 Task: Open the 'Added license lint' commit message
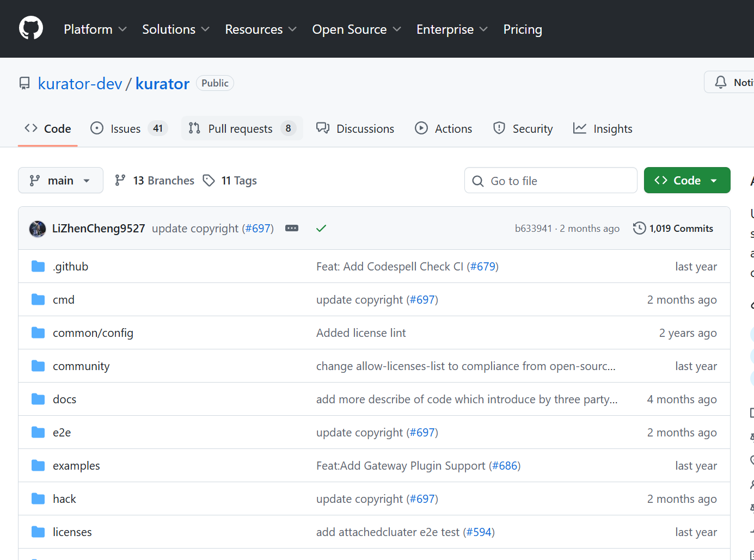[x=361, y=333]
